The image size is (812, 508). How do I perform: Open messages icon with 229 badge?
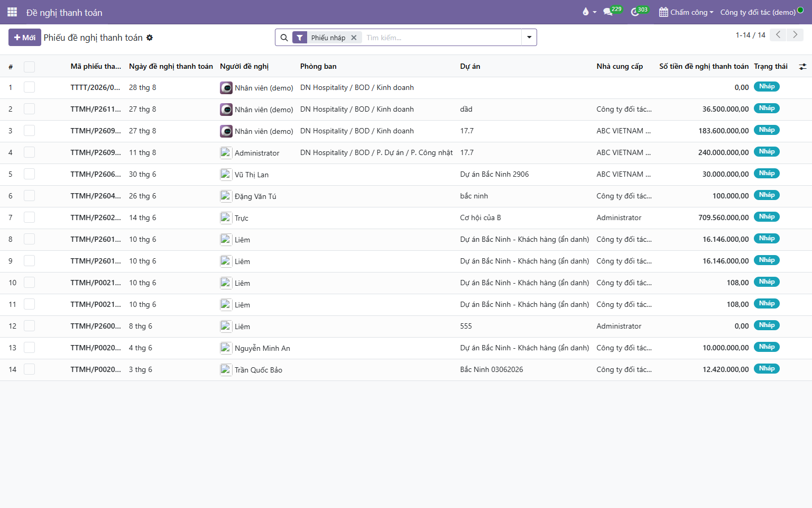point(612,12)
